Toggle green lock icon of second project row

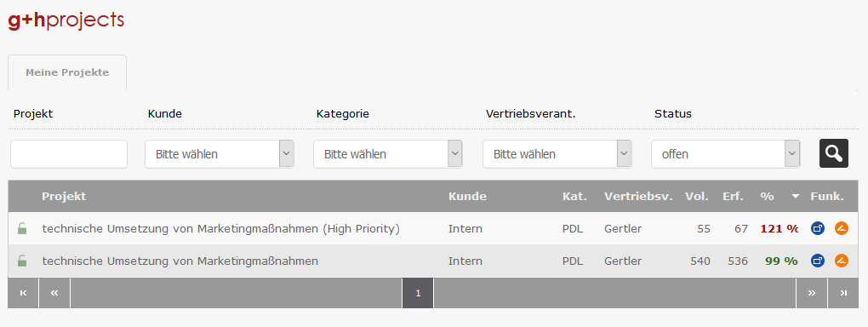(x=21, y=261)
